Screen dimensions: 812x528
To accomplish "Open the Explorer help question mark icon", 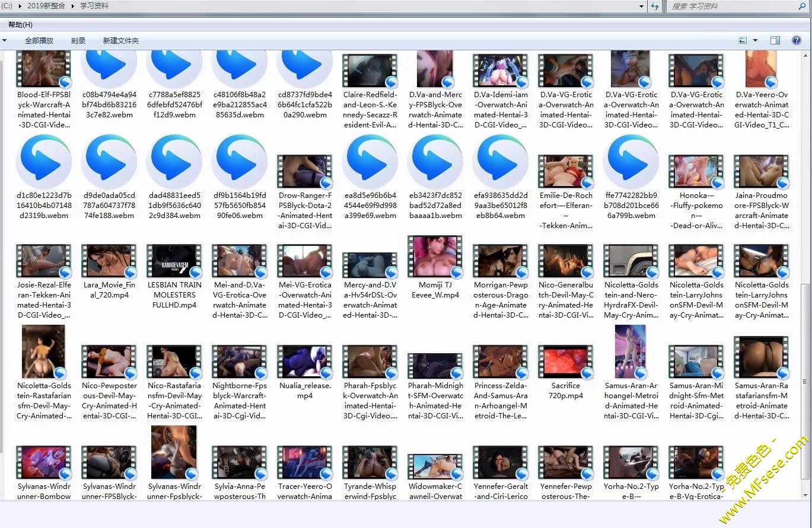I will (x=797, y=40).
